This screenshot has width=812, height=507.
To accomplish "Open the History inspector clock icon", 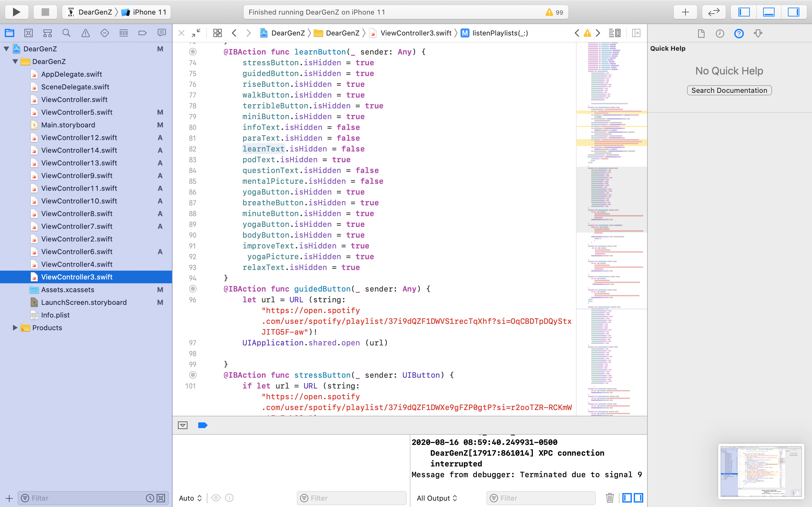I will tap(720, 34).
